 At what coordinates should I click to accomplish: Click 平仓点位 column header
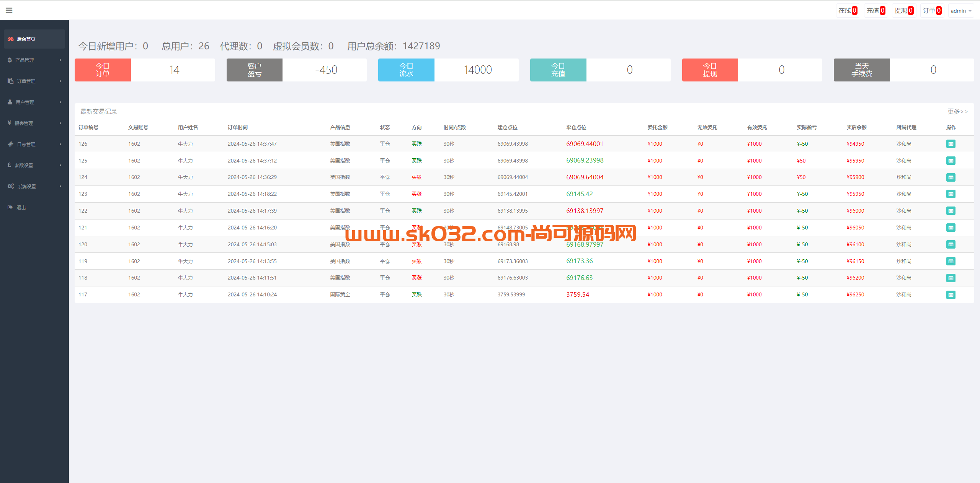[x=576, y=127]
